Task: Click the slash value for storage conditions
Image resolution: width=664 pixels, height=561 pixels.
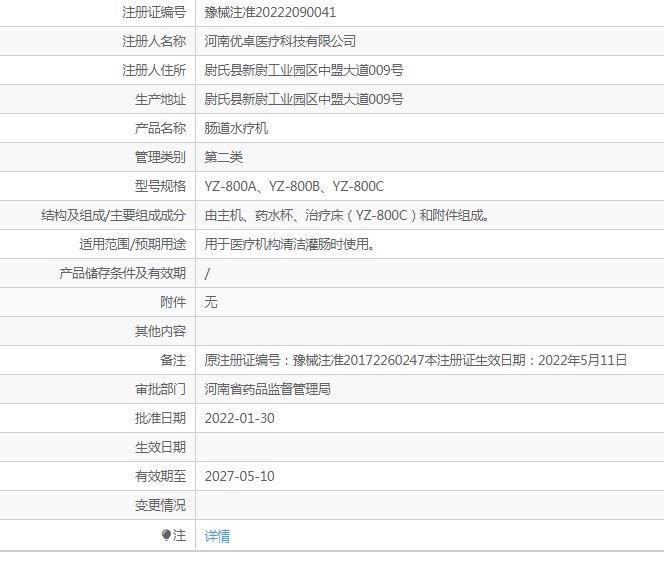Action: [x=207, y=274]
